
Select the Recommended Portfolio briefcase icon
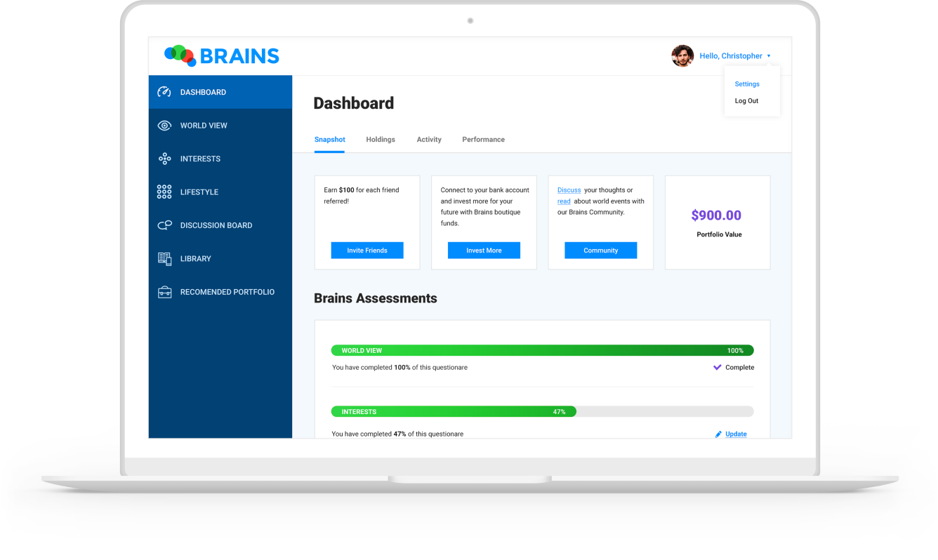pos(164,292)
